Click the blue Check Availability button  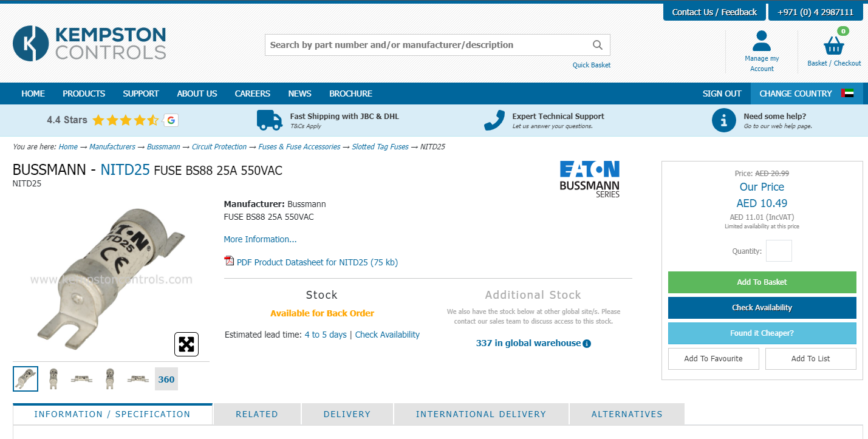pyautogui.click(x=762, y=308)
